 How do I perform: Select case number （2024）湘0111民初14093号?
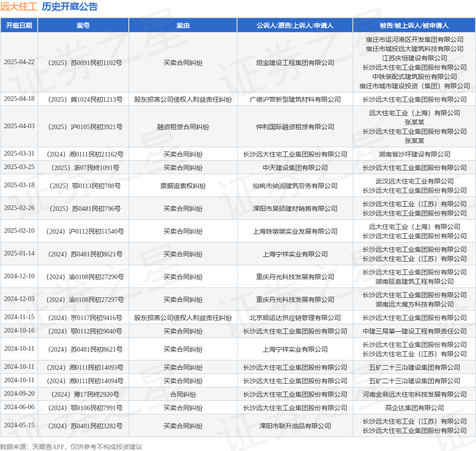[83, 367]
